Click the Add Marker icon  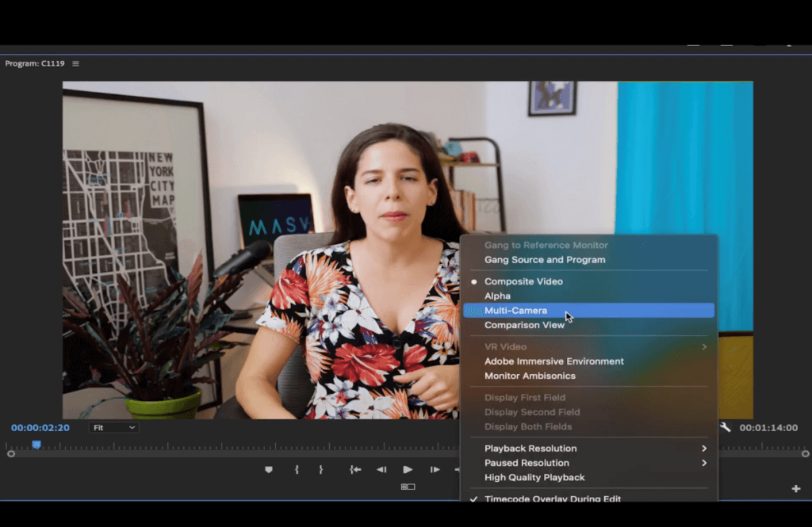pyautogui.click(x=269, y=468)
